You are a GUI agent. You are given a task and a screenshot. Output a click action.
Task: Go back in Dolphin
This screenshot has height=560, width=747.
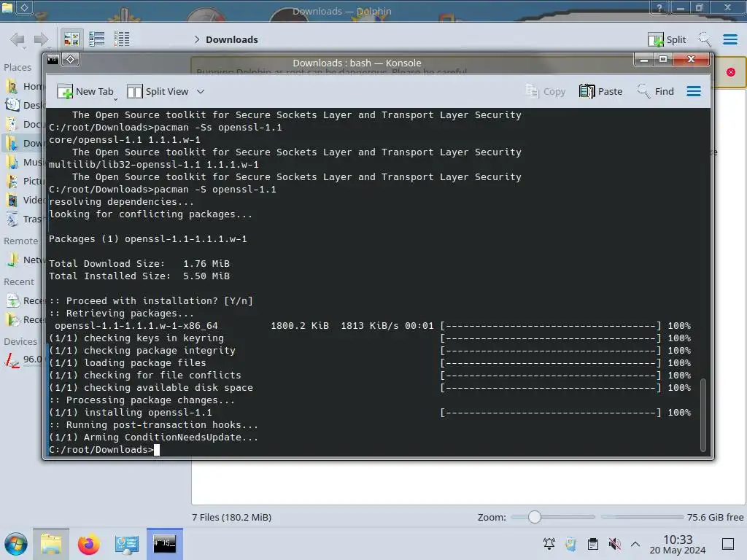18,39
